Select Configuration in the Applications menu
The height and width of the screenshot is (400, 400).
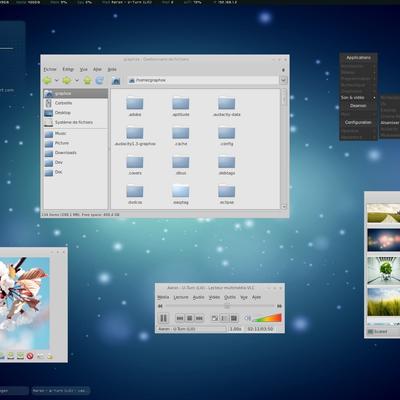(358, 122)
